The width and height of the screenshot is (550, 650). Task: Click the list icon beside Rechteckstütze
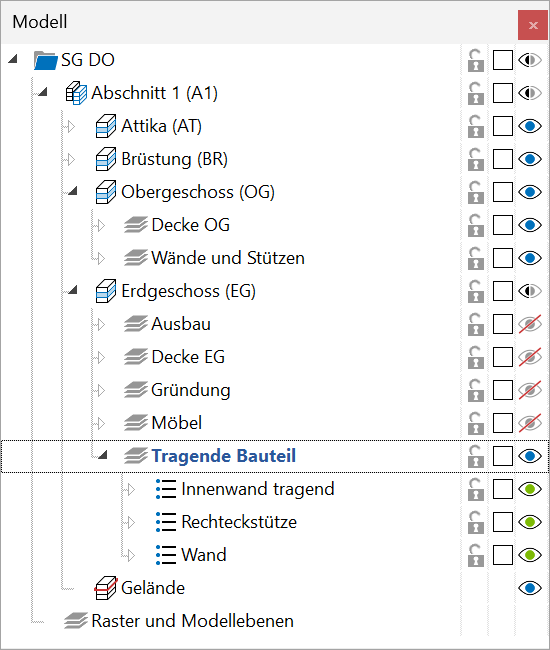coord(166,522)
